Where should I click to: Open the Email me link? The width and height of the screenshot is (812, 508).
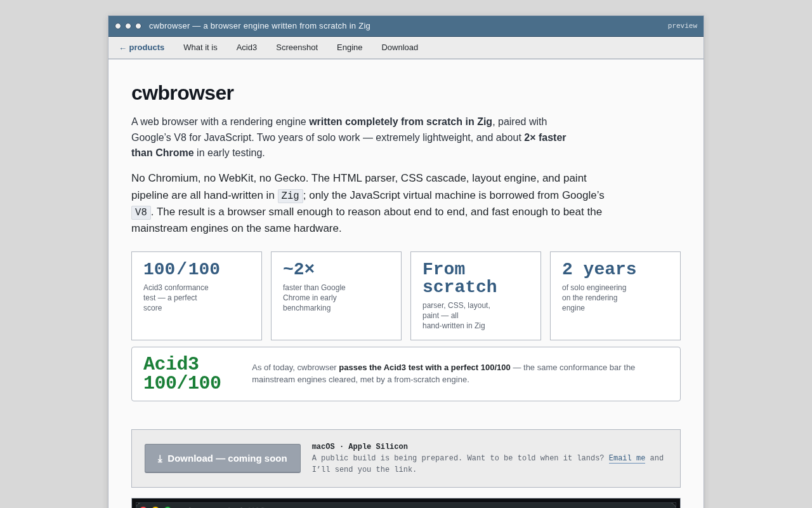click(x=627, y=458)
